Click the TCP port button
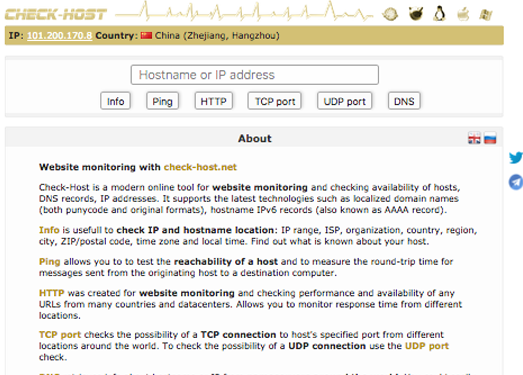523x375 pixels. coord(275,101)
